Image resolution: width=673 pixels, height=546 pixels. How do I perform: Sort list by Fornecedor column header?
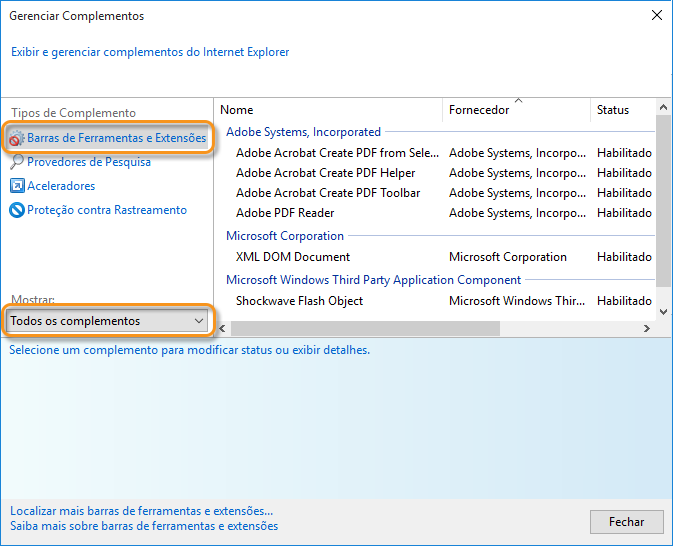pyautogui.click(x=516, y=110)
